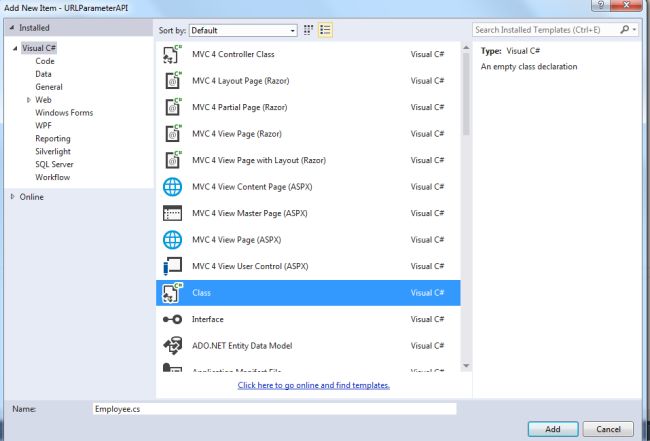This screenshot has width=650, height=441.
Task: Select the Installed header label
Action: click(34, 28)
